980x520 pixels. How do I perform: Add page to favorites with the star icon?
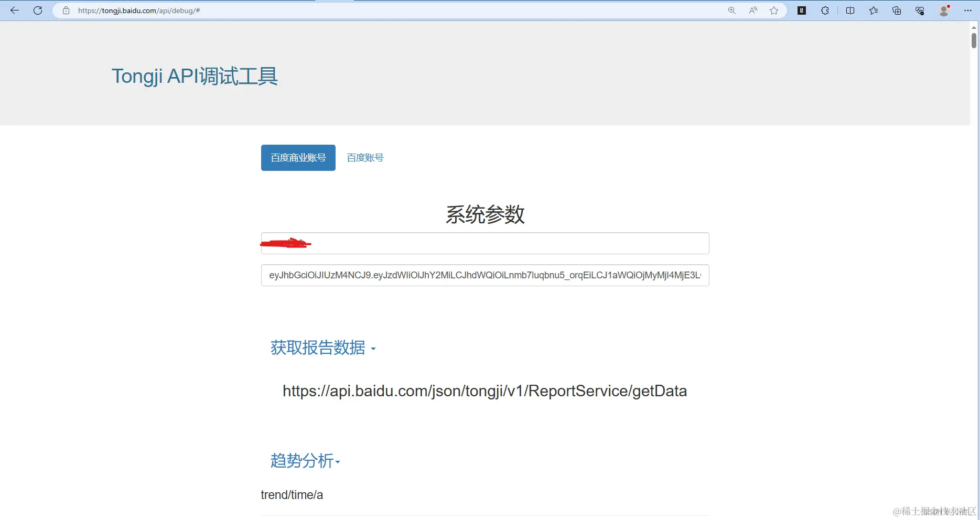(x=774, y=10)
